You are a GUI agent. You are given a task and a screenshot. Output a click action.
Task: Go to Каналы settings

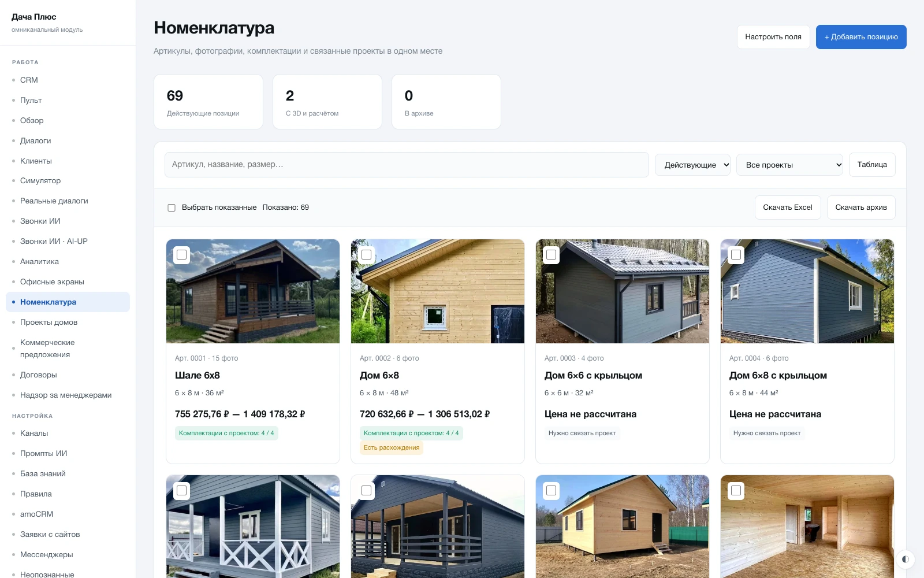(x=68, y=433)
